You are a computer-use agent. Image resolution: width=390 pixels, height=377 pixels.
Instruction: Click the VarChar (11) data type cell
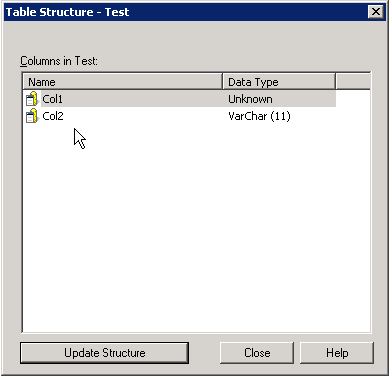click(259, 116)
